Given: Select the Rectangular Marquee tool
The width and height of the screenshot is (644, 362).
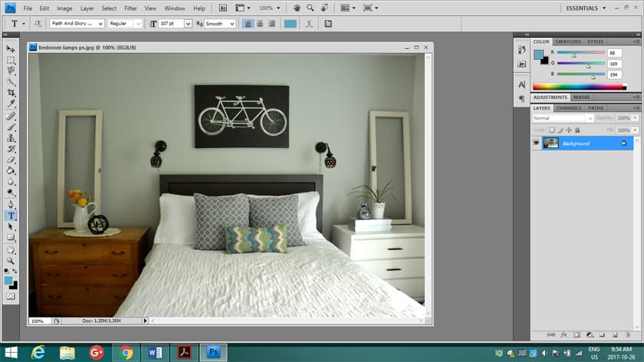Looking at the screenshot, I should pos(11,60).
